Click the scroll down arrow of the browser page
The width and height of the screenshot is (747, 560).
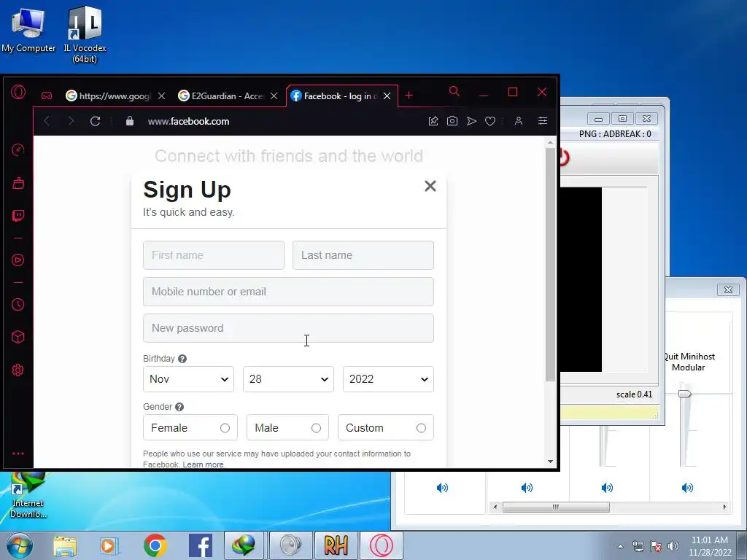(550, 461)
